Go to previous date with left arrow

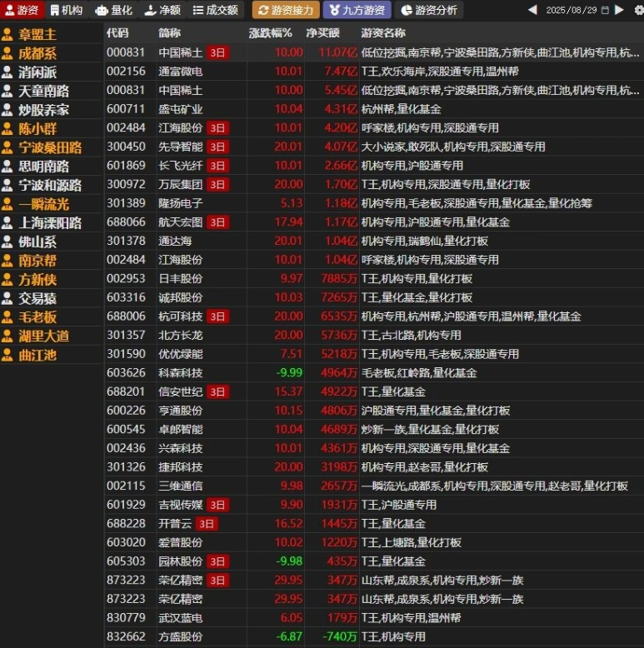pyautogui.click(x=532, y=10)
